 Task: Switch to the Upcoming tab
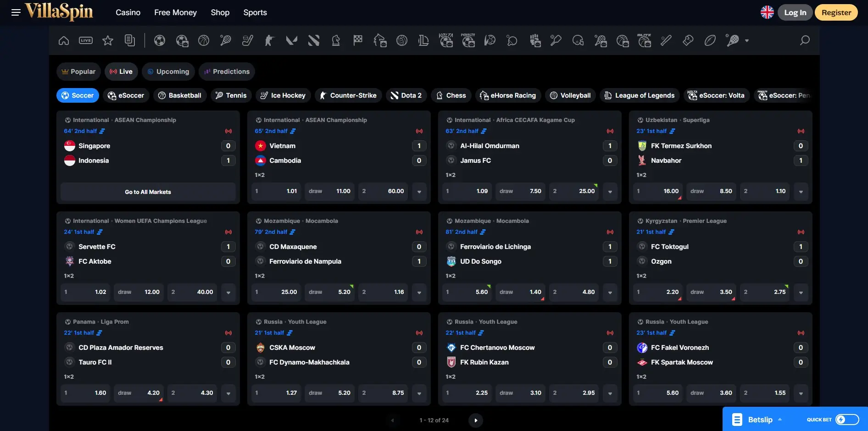(x=168, y=72)
